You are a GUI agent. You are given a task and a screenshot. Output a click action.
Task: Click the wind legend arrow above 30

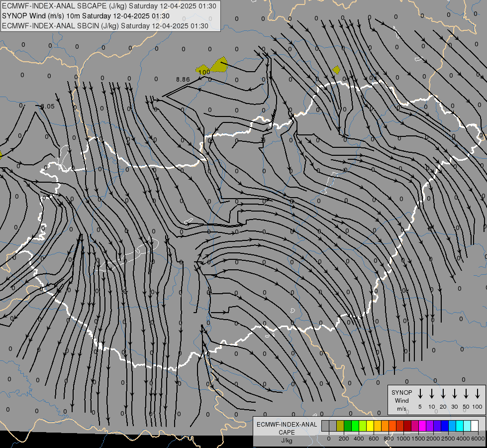pyautogui.click(x=455, y=394)
